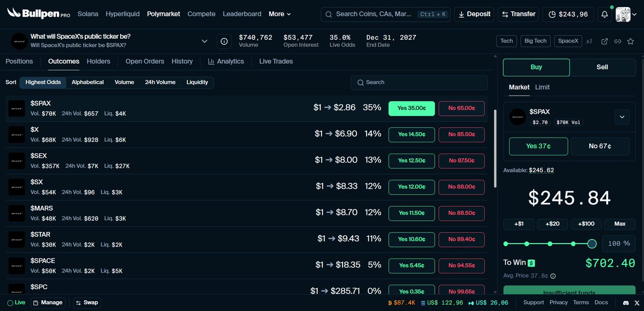The width and height of the screenshot is (644, 311).
Task: Click the wallet balance $243.96
Action: [x=568, y=14]
